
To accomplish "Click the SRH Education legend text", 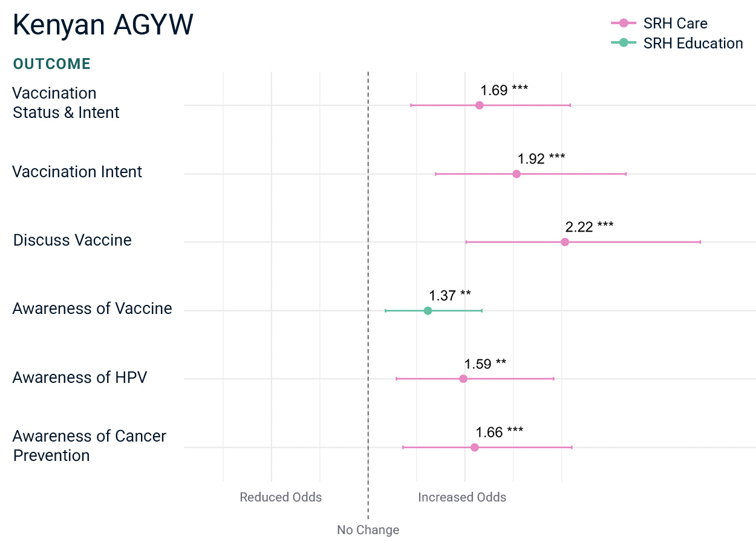I will [693, 44].
